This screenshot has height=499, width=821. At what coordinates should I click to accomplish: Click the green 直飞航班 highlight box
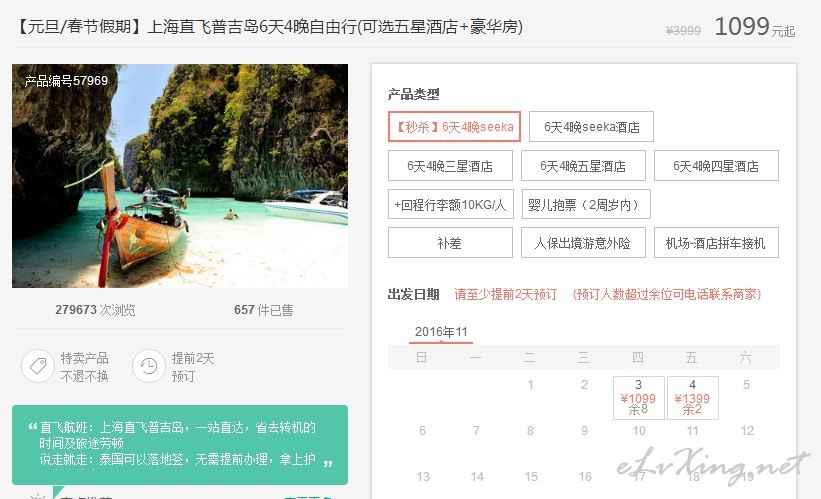[x=180, y=445]
